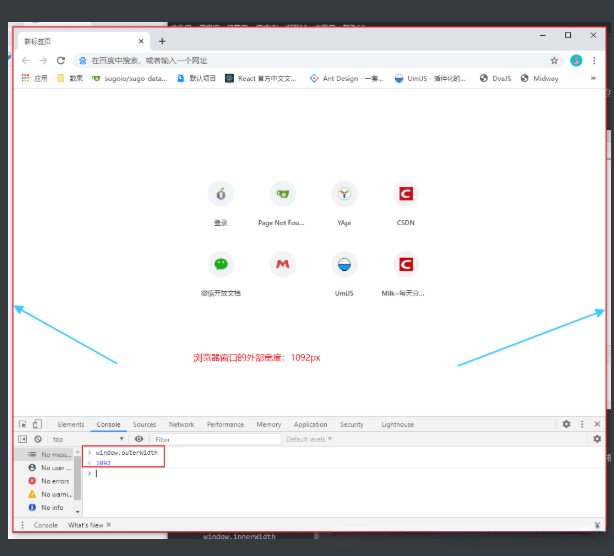Switch to the Application tab
Screen dimensions: 614x556
311,424
